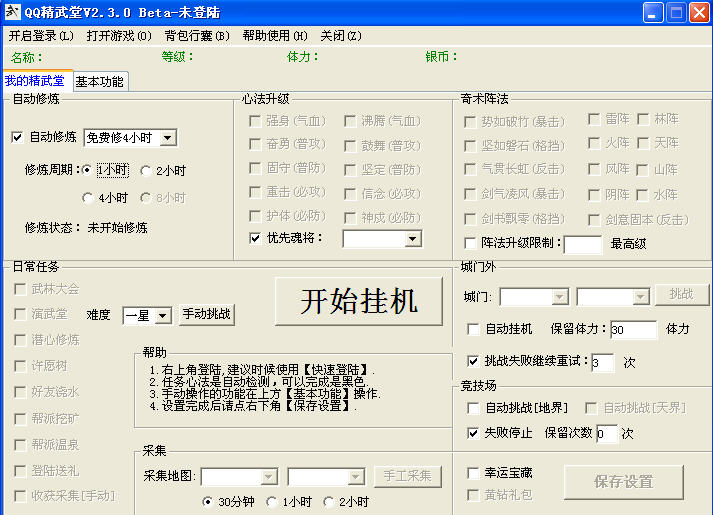This screenshot has width=713, height=515.
Task: Open the 优先魂将 dropdown list
Action: pos(412,239)
